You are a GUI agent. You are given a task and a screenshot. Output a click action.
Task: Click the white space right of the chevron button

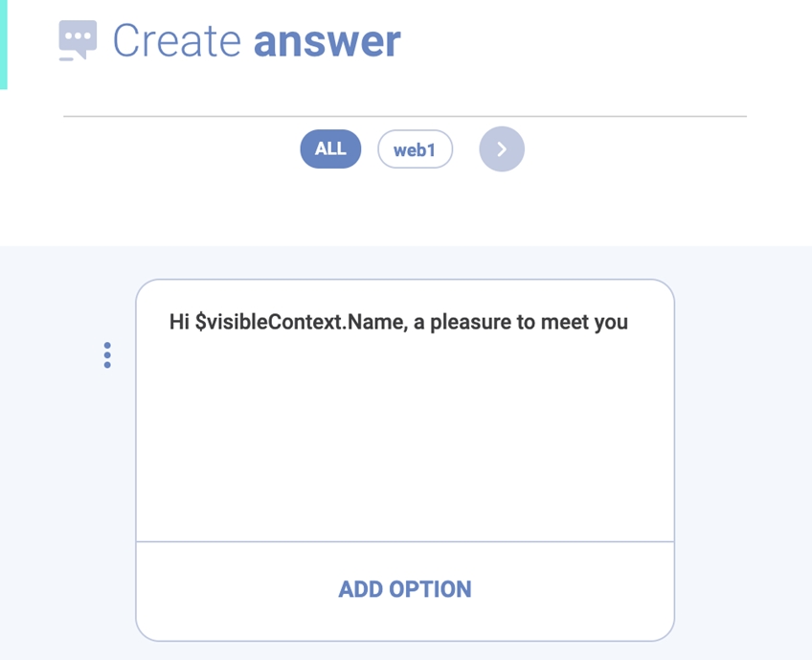(651, 149)
